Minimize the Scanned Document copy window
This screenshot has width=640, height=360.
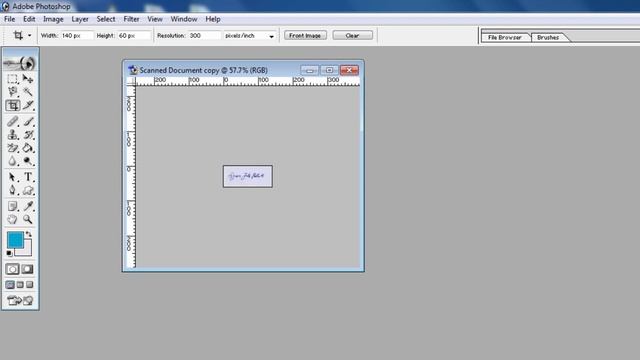310,70
